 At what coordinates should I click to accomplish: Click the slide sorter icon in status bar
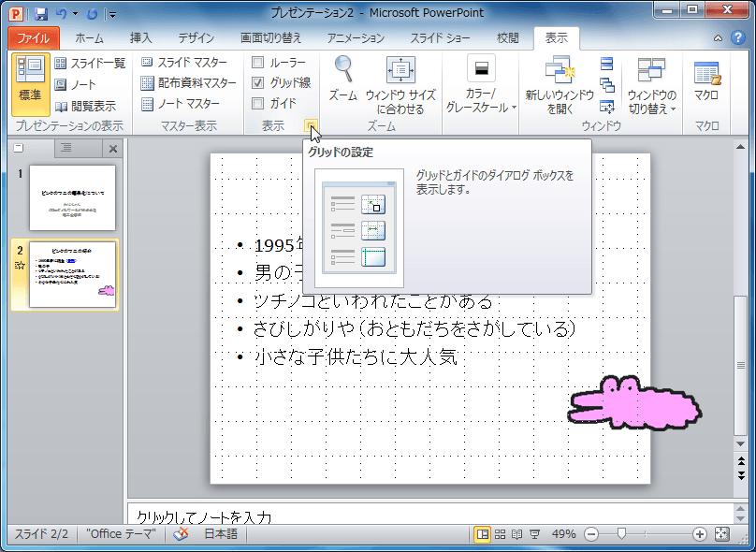[x=500, y=534]
